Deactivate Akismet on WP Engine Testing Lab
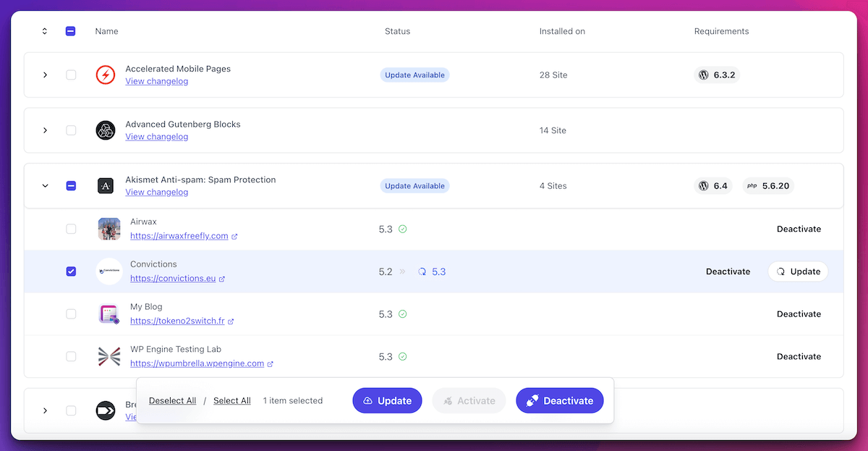868x451 pixels. tap(799, 356)
